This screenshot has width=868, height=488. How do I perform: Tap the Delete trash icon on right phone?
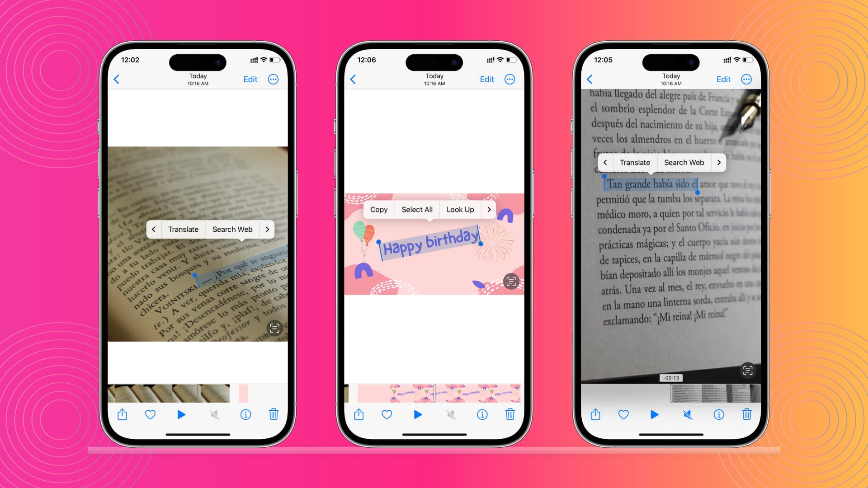tap(747, 414)
